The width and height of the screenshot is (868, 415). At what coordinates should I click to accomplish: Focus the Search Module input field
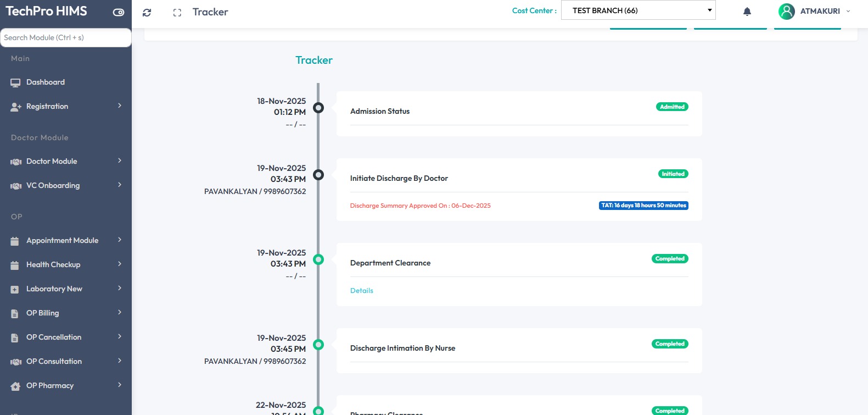(x=65, y=37)
